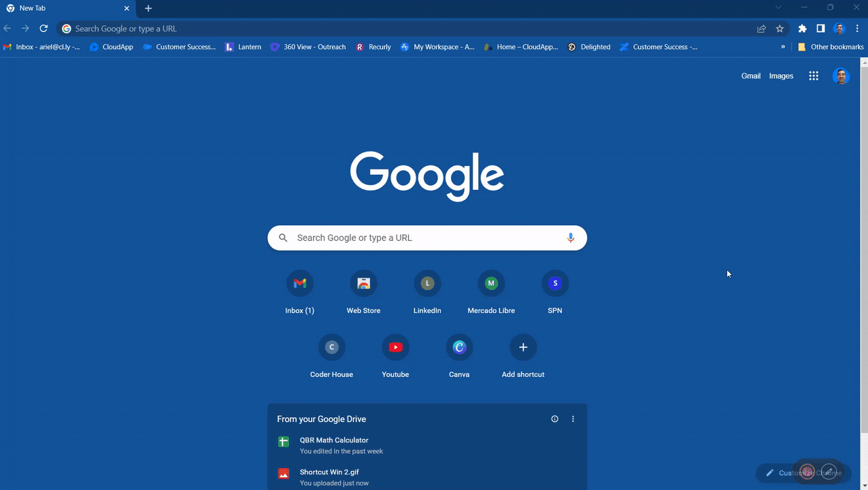Click the Images link
The image size is (868, 490).
pyautogui.click(x=781, y=76)
